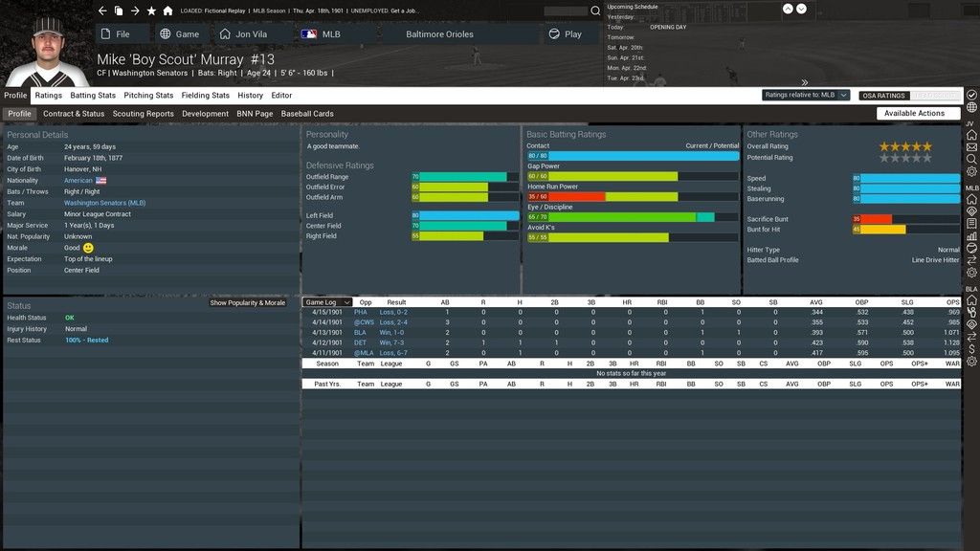Screen dimensions: 980x551
Task: Expand the 'Ratings relative to: MLB' dropdown
Action: coord(806,96)
